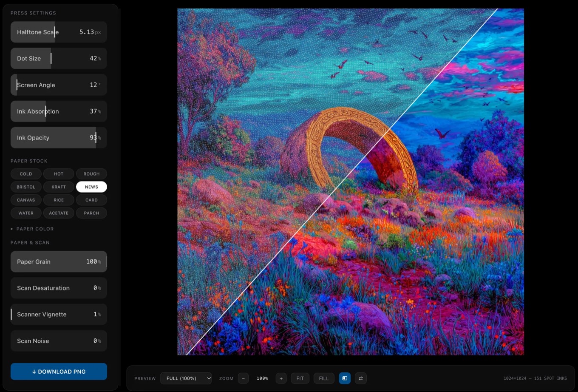
Task: Adjust the Ink Absorption slider
Action: point(59,111)
